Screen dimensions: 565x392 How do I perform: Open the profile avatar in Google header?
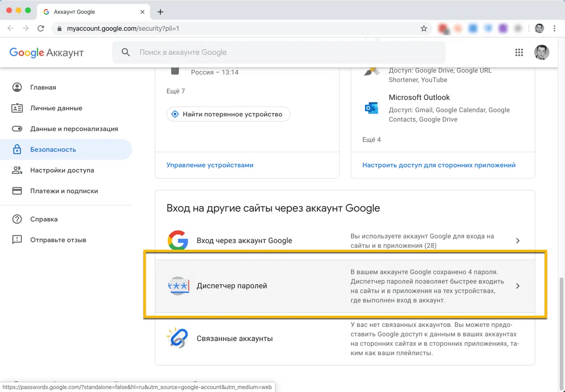[x=541, y=52]
